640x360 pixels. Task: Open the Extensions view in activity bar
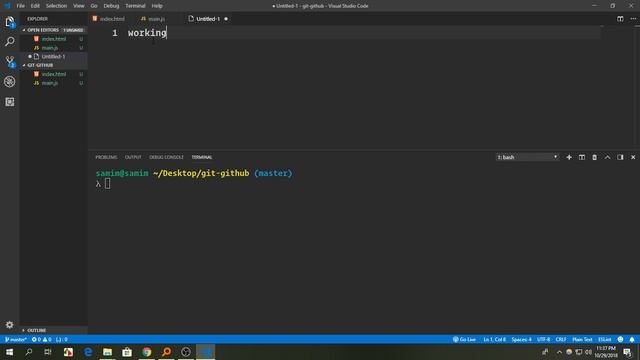[x=10, y=102]
